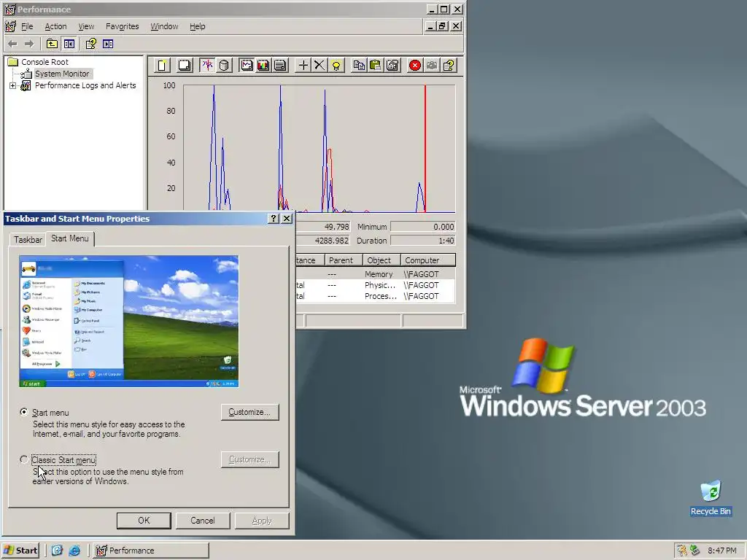Click the Computer column header
Screen dimensions: 747x560
click(427, 260)
